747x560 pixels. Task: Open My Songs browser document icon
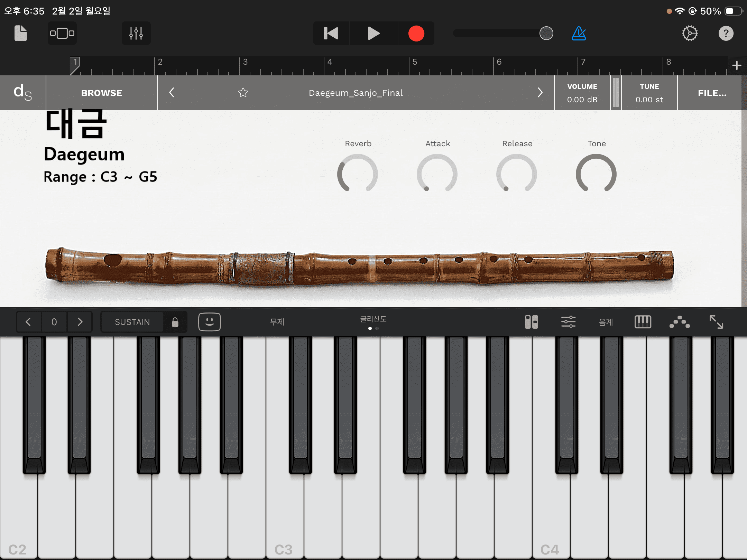click(21, 34)
